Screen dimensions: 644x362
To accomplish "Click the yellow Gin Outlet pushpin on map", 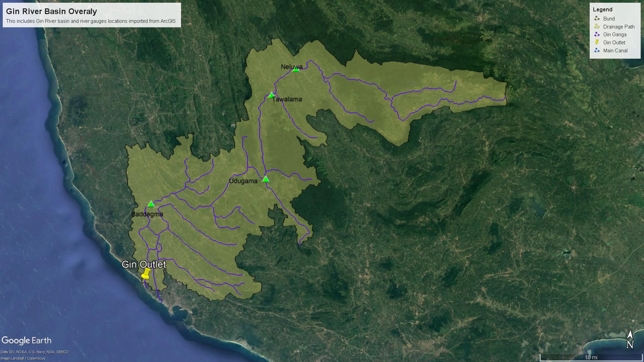I will click(146, 274).
